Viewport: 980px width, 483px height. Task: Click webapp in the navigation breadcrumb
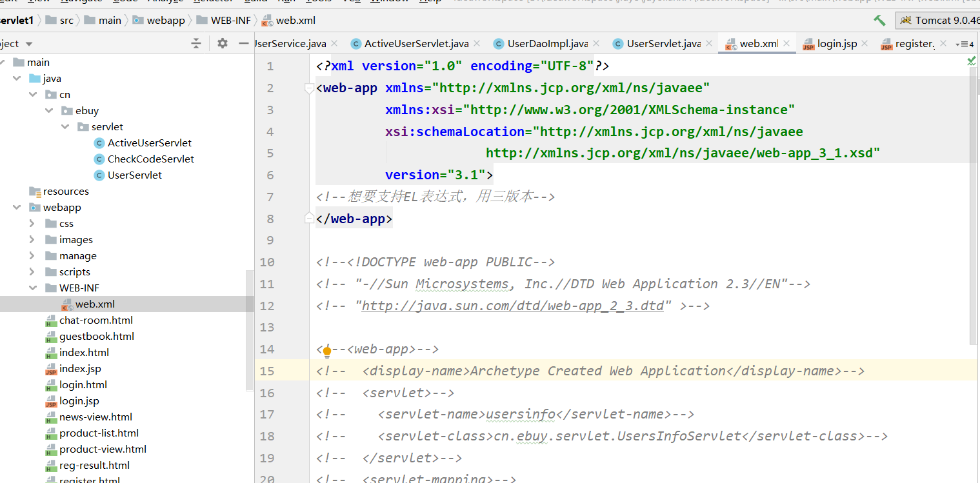pos(160,21)
